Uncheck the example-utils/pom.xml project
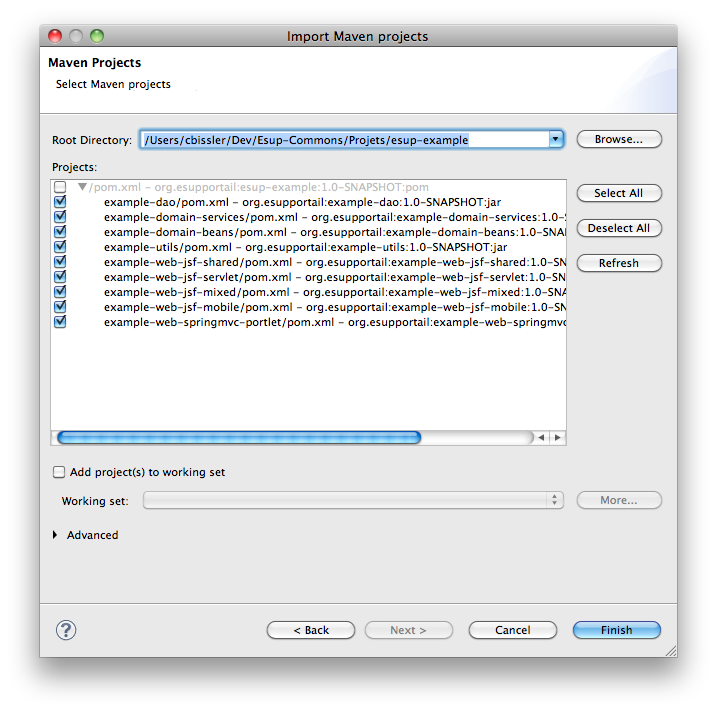Image resolution: width=717 pixels, height=712 pixels. tap(60, 247)
